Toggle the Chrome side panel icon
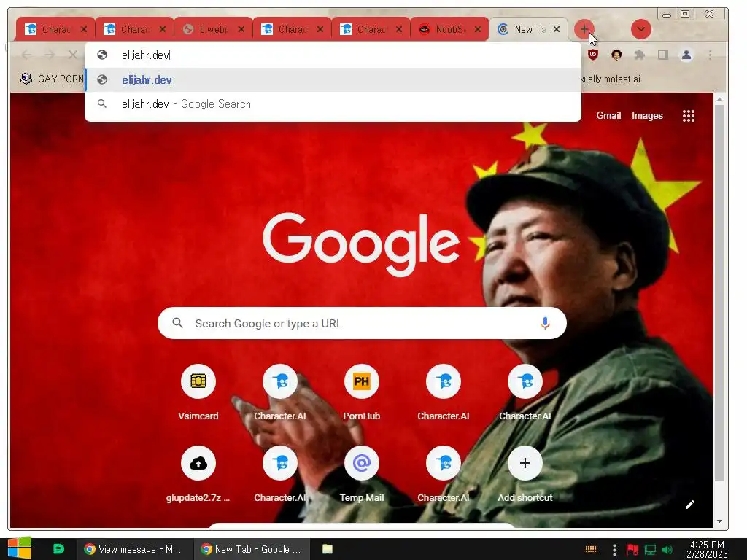 pos(662,55)
